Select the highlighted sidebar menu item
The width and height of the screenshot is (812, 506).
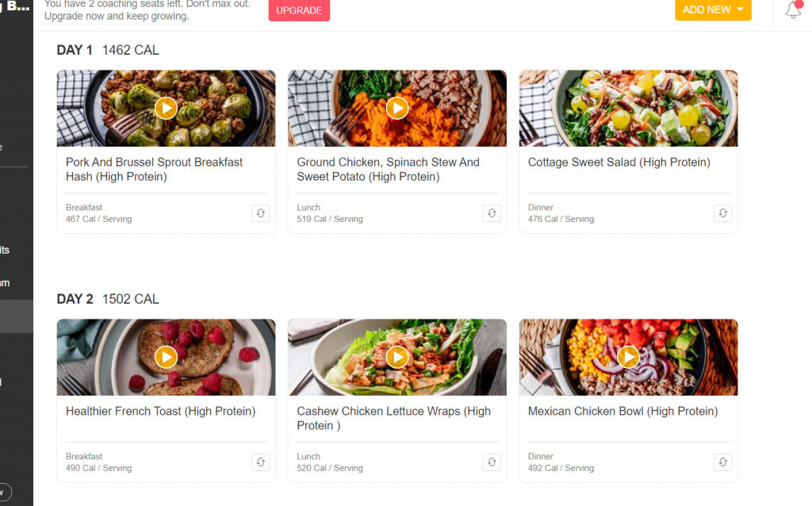click(16, 316)
